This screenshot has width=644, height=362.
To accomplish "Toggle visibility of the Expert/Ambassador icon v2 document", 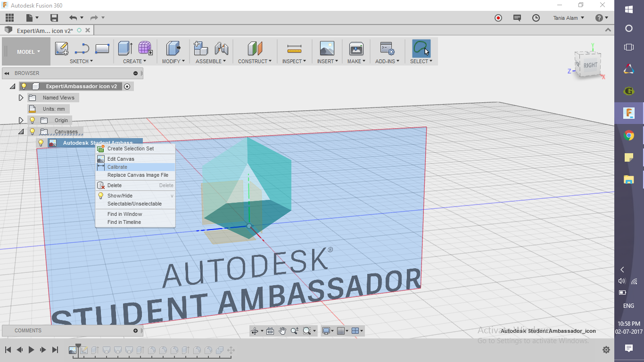I will click(25, 86).
